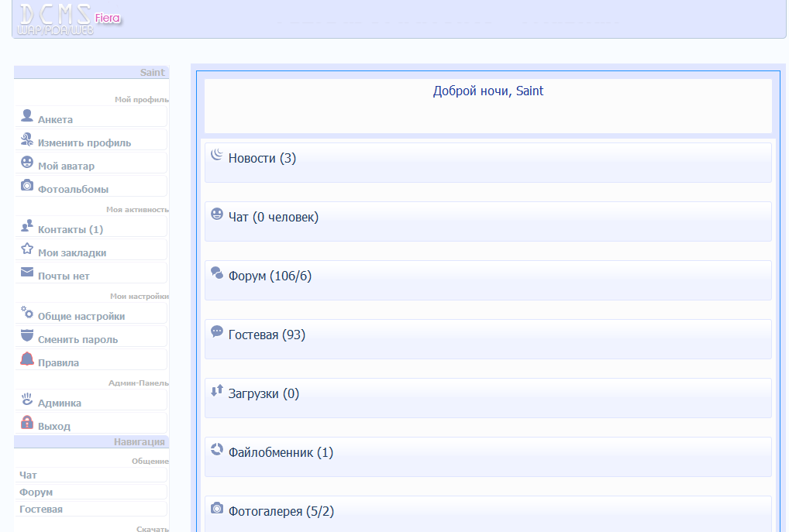Click the arrows icon beside Загрузки (0)
Screen dimensions: 789x532
217,390
